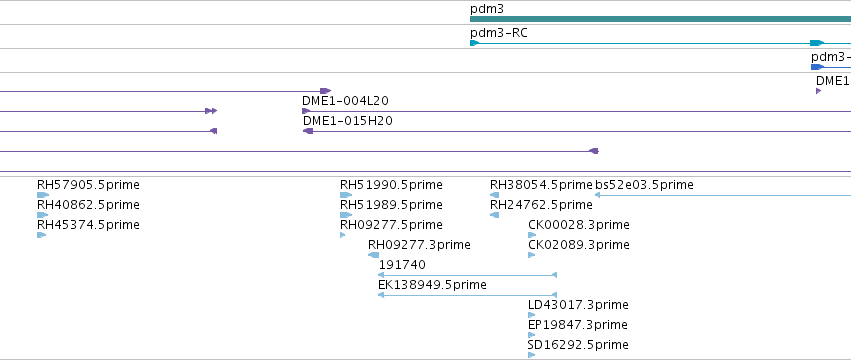This screenshot has width=851, height=360.
Task: Select the RH57905.5prime EST arrow
Action: coord(43,195)
